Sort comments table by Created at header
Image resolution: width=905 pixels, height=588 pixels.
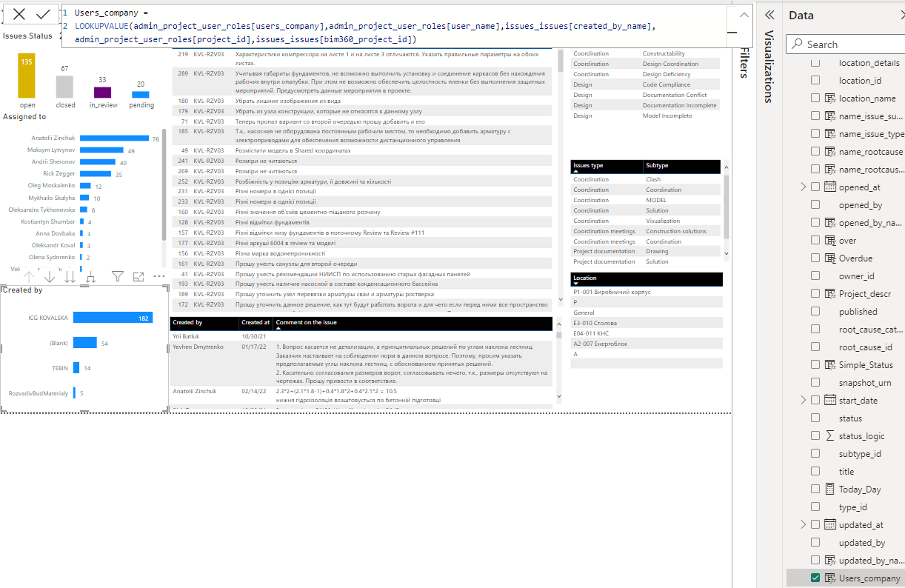click(256, 323)
